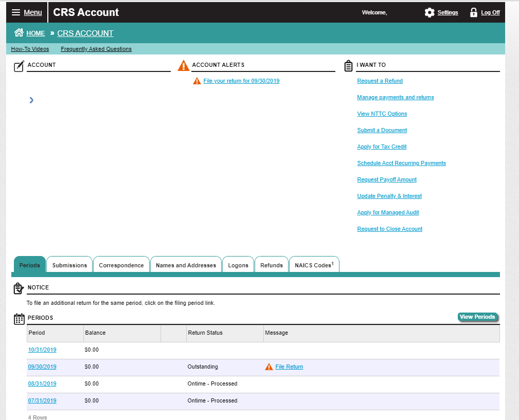Viewport: 519px width, 420px height.
Task: Click Submit a Document
Action: point(382,130)
